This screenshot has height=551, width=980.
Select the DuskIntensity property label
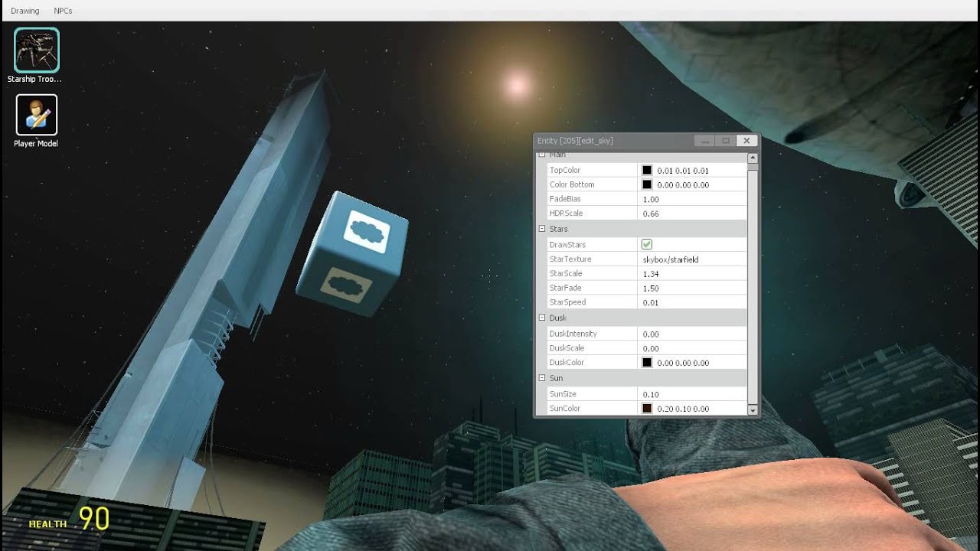click(x=573, y=334)
